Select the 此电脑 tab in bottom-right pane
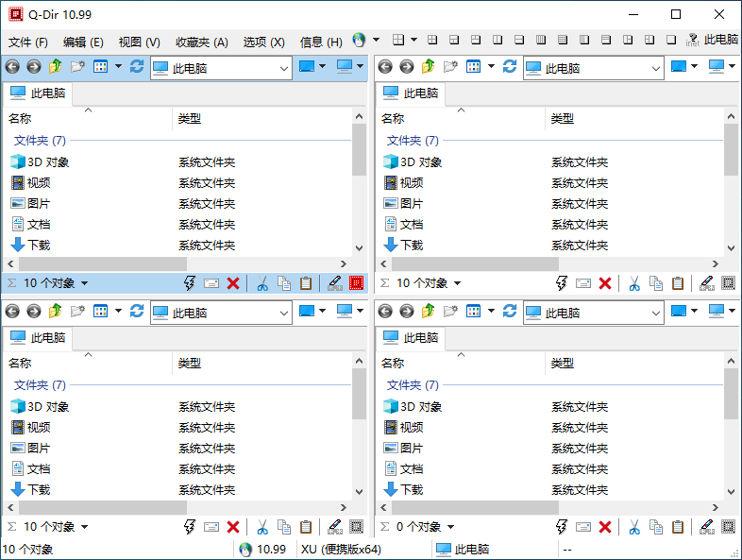This screenshot has width=742, height=560. pyautogui.click(x=411, y=337)
